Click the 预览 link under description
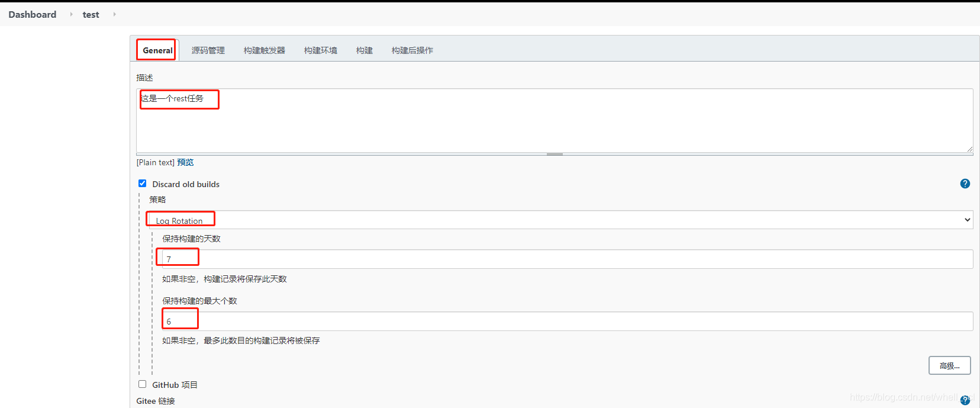 click(185, 162)
